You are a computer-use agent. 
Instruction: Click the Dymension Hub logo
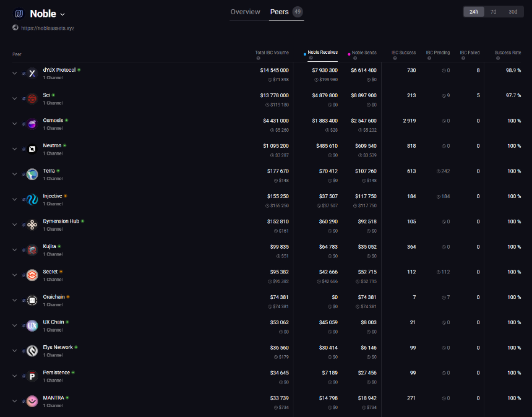32,225
